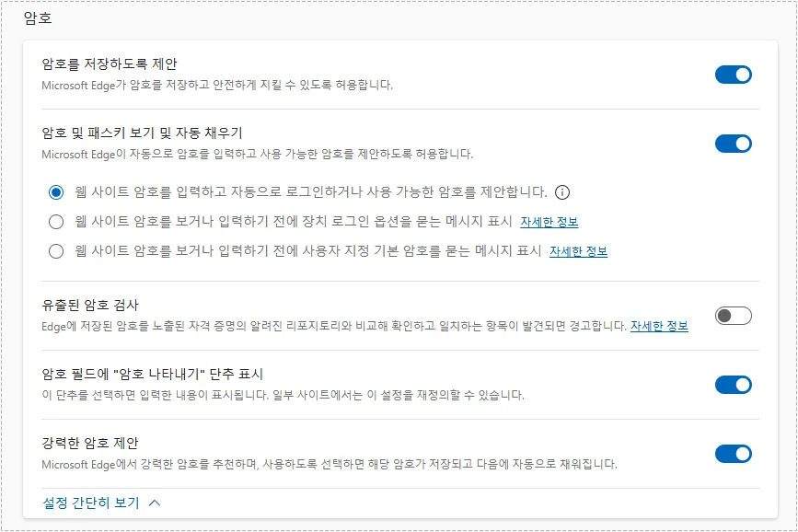The image size is (798, 532).
Task: Click the 암호 section heading
Action: pos(38,18)
